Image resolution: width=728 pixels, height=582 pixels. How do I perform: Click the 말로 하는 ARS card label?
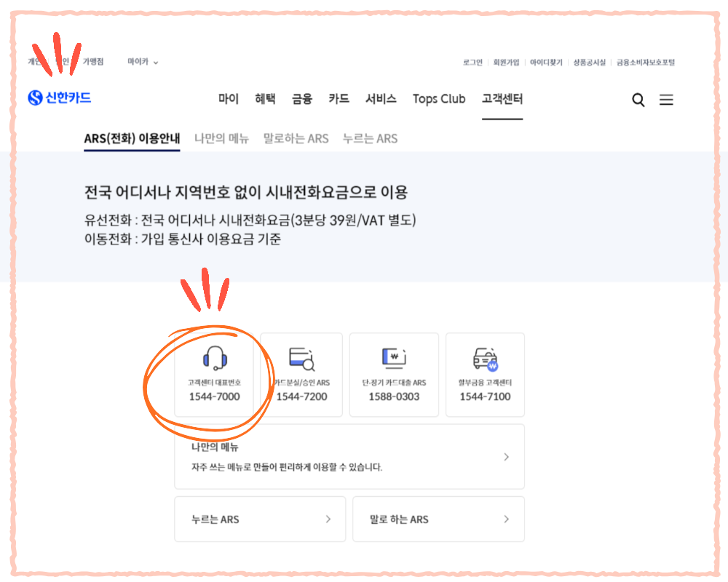399,519
